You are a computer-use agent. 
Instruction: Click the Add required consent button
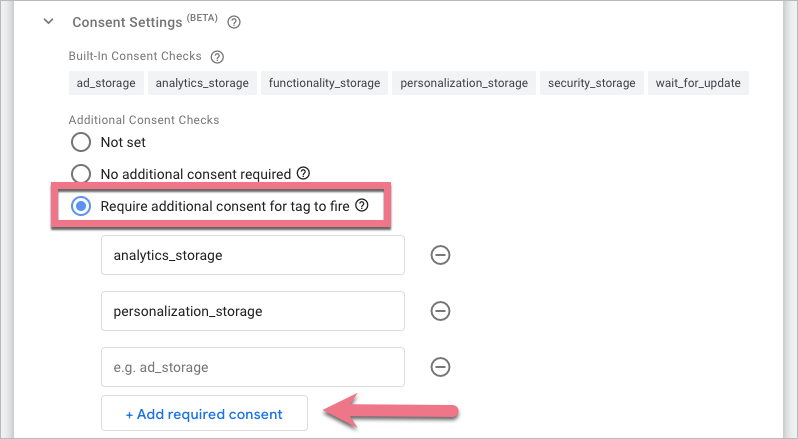pyautogui.click(x=204, y=414)
